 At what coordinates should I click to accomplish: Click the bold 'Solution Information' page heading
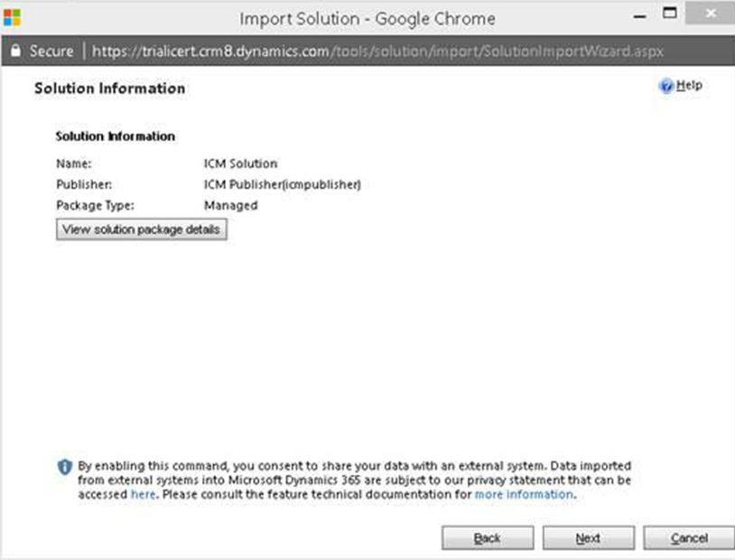tap(109, 89)
